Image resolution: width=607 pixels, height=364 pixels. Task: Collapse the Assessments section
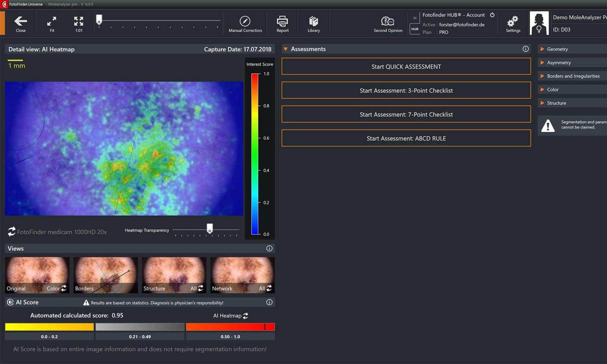coord(286,49)
